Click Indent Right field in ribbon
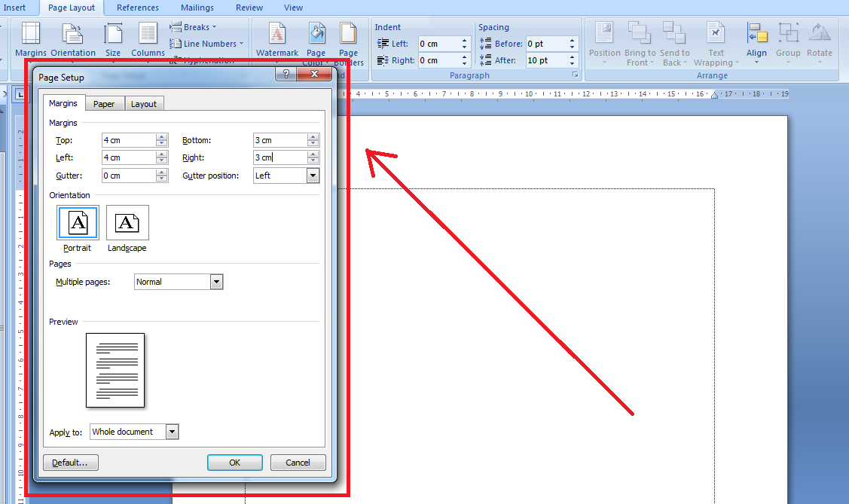 tap(438, 60)
